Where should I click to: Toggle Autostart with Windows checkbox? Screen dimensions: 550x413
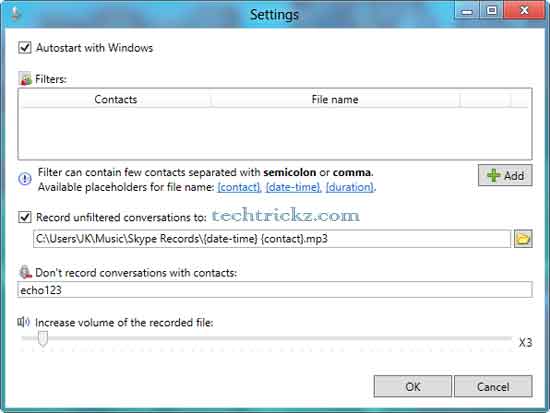pyautogui.click(x=25, y=47)
